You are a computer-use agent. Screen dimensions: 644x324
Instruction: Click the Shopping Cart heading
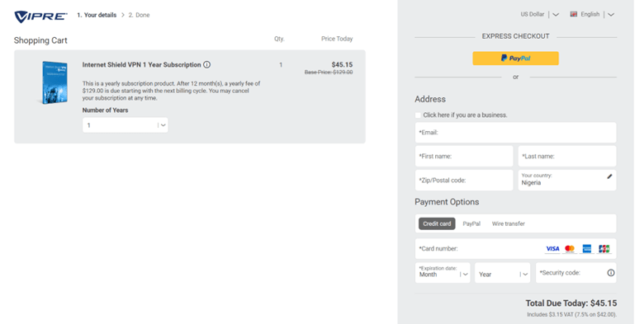(40, 40)
